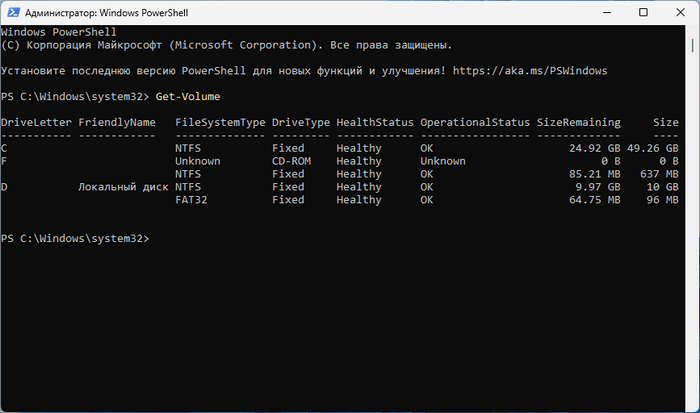Click the FriendlyName column header
Screen dimensions: 700x413
pyautogui.click(x=117, y=122)
